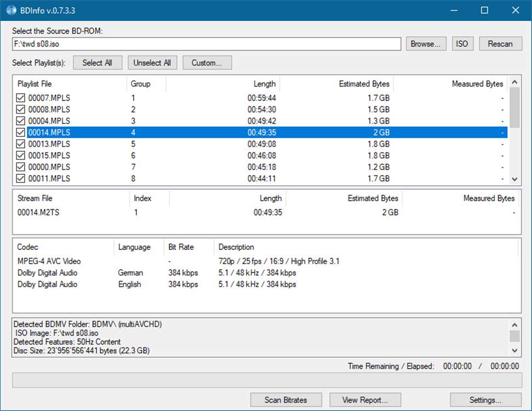The image size is (532, 411).
Task: Toggle the 00013.MPLS checkbox
Action: [x=21, y=144]
